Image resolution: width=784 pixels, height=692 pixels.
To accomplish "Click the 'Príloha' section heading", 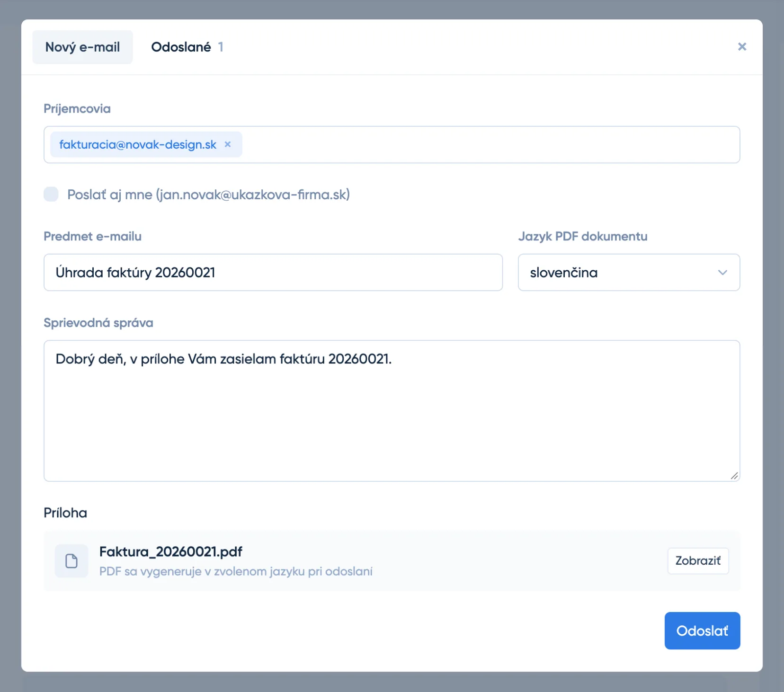I will pyautogui.click(x=65, y=513).
